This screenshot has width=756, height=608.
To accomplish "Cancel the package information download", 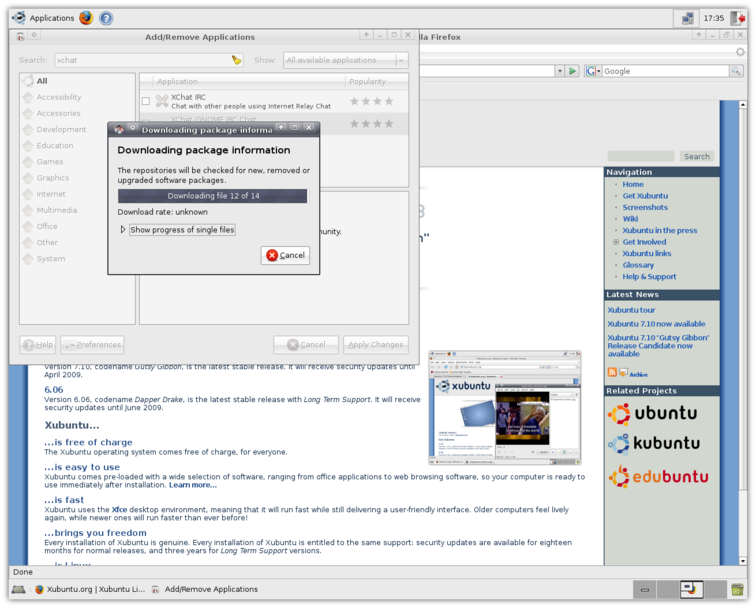I will [x=285, y=255].
